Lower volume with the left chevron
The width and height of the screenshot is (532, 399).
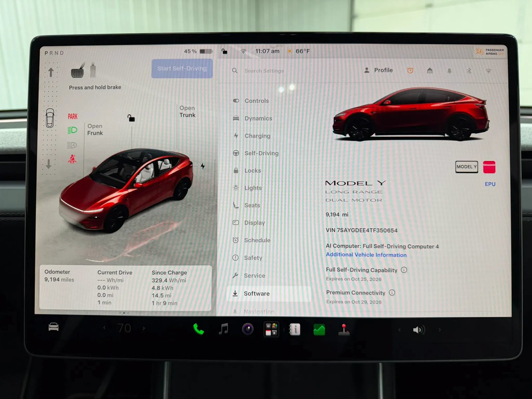click(400, 330)
